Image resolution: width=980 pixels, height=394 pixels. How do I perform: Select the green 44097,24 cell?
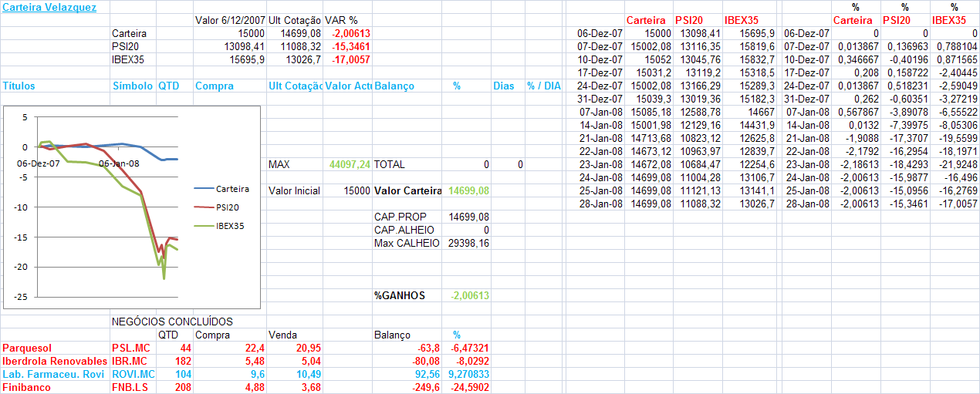coord(350,165)
